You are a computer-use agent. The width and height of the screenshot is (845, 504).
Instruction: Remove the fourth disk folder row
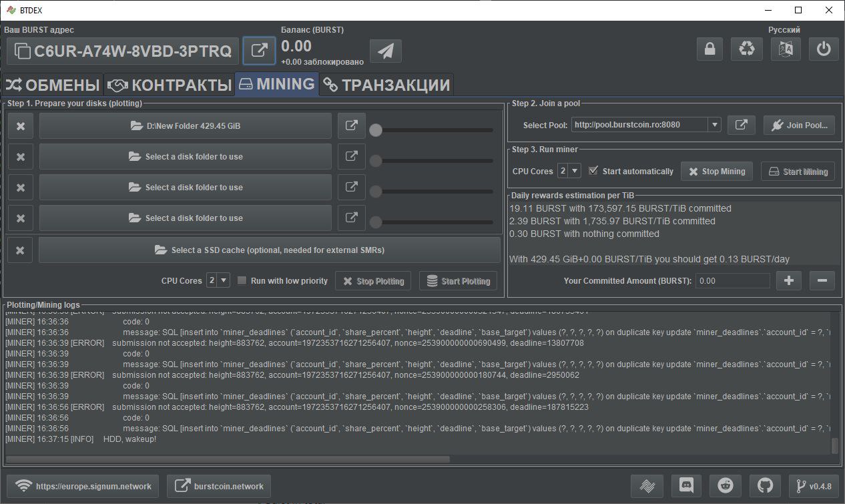tap(21, 218)
